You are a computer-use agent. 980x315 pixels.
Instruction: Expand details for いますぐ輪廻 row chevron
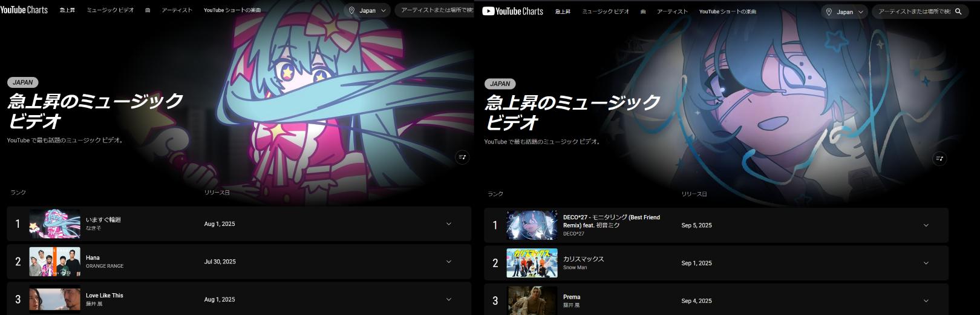coord(449,224)
